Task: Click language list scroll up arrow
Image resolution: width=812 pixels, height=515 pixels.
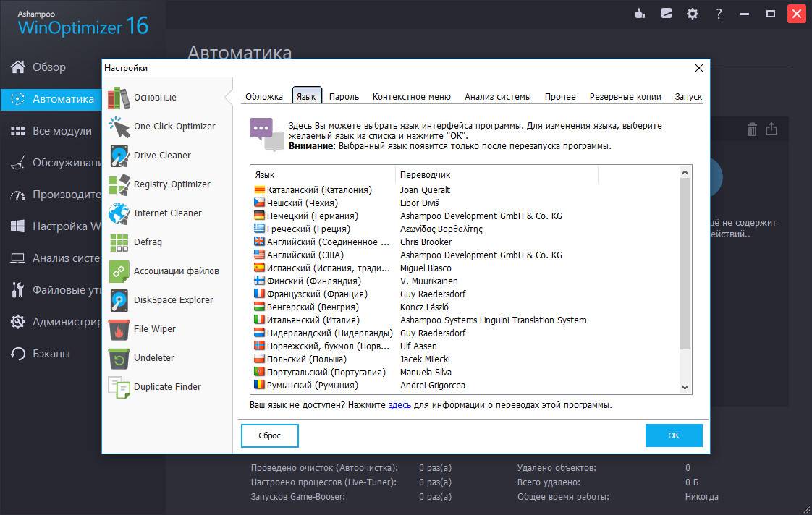Action: click(x=685, y=172)
